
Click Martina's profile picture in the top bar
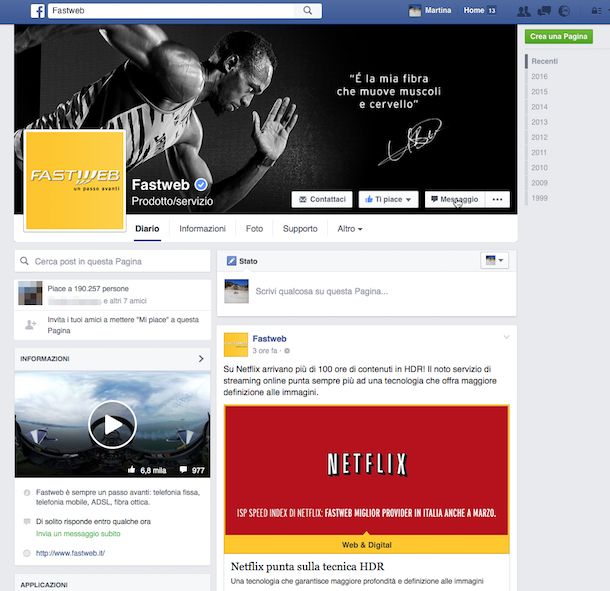tap(415, 11)
